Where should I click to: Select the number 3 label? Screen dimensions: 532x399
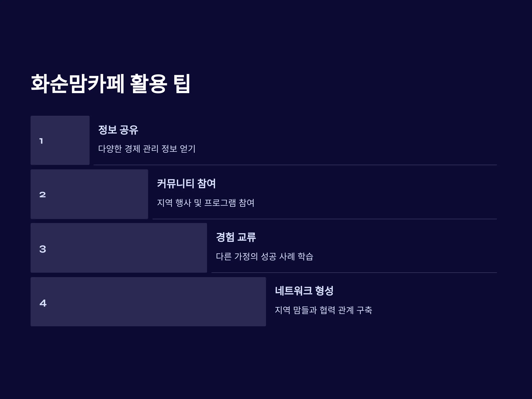pos(43,249)
